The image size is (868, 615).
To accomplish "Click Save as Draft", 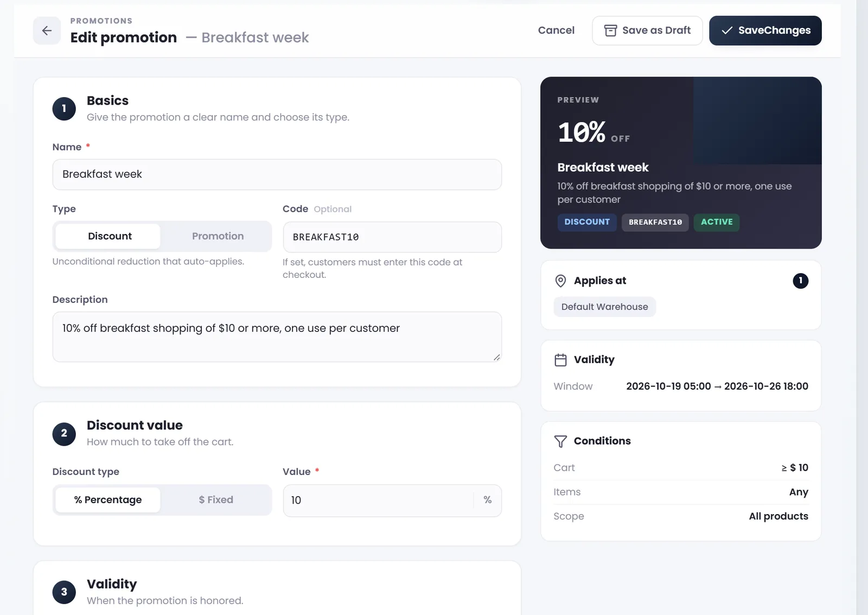I will pos(647,30).
